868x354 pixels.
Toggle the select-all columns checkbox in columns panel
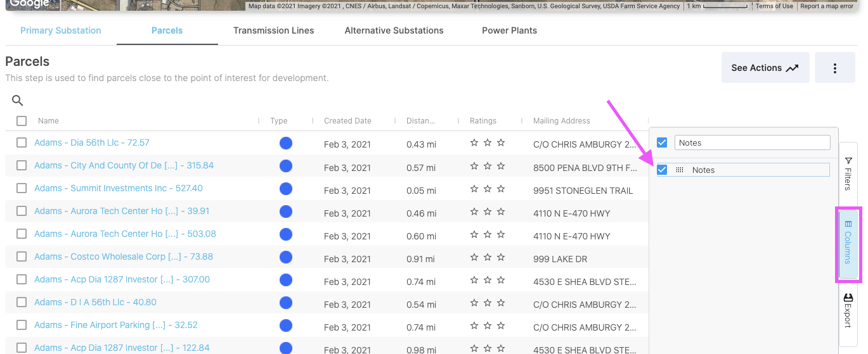662,142
